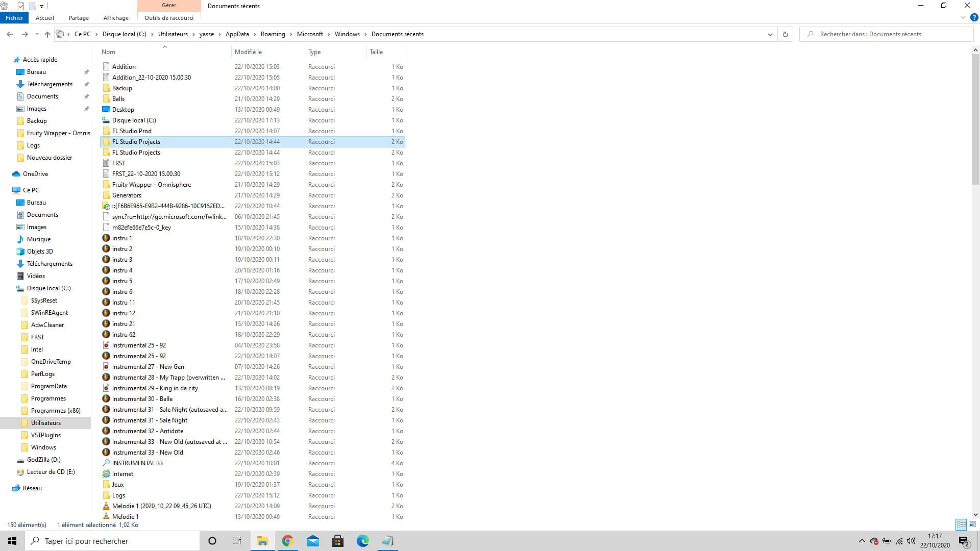This screenshot has height=551, width=980.
Task: Open Vidéos in the navigation pane
Action: click(36, 276)
